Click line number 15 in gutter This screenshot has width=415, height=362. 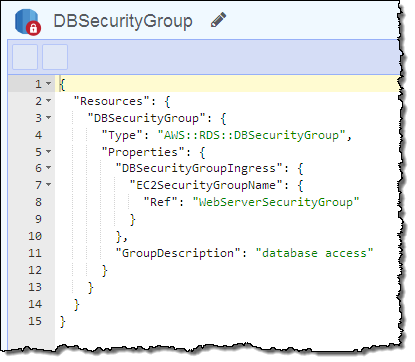[x=35, y=321]
